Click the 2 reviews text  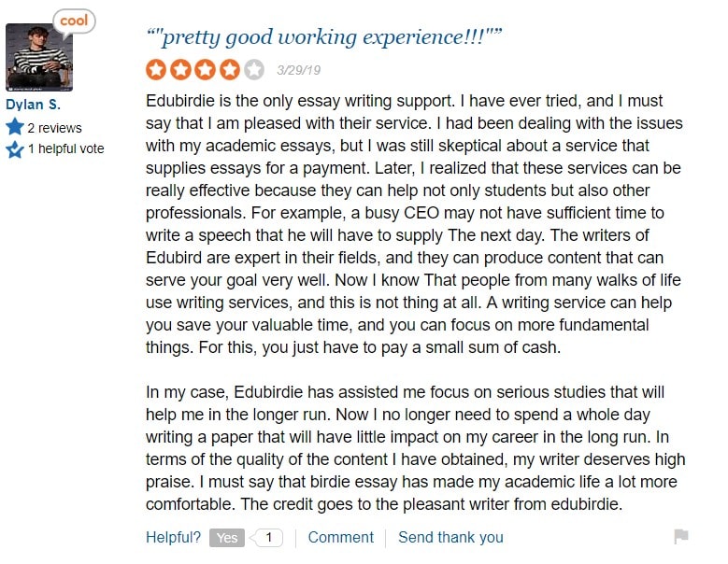tap(54, 128)
